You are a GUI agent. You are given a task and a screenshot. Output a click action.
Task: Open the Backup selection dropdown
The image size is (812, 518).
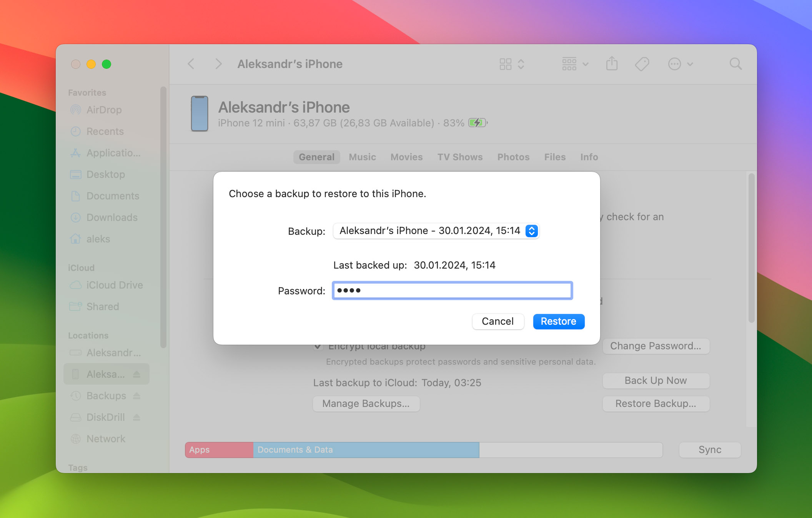click(436, 231)
